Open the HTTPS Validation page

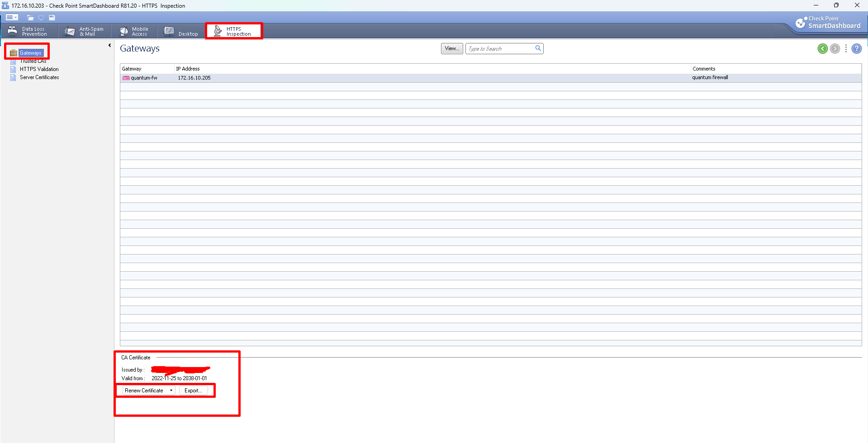(38, 69)
